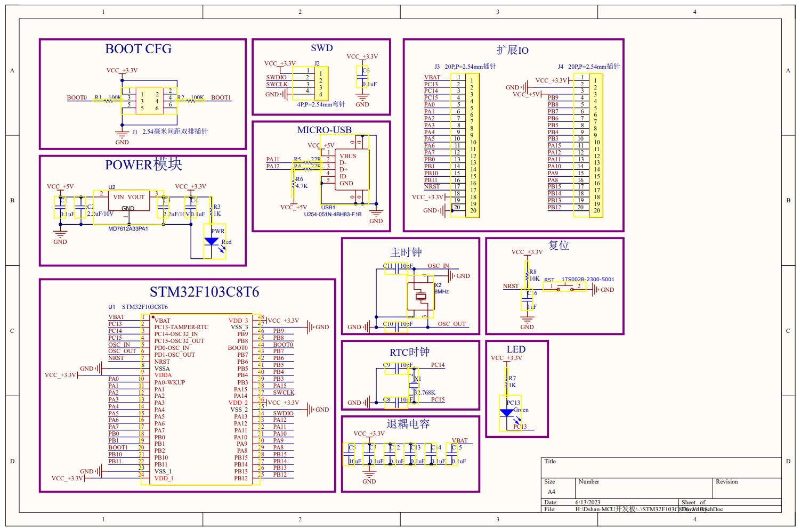
Task: Click the J2 4-pin SWD header
Action: [309, 84]
